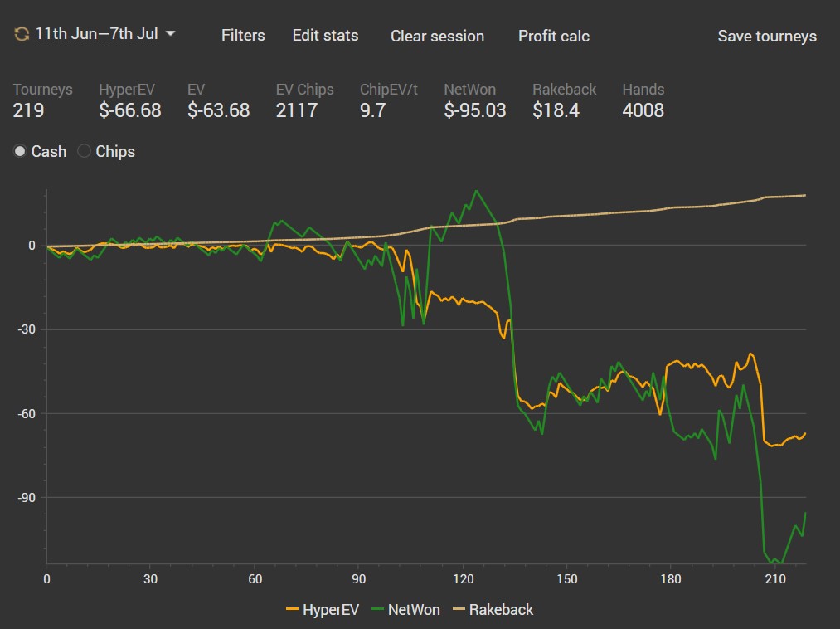Click Save tourneys

click(x=767, y=36)
